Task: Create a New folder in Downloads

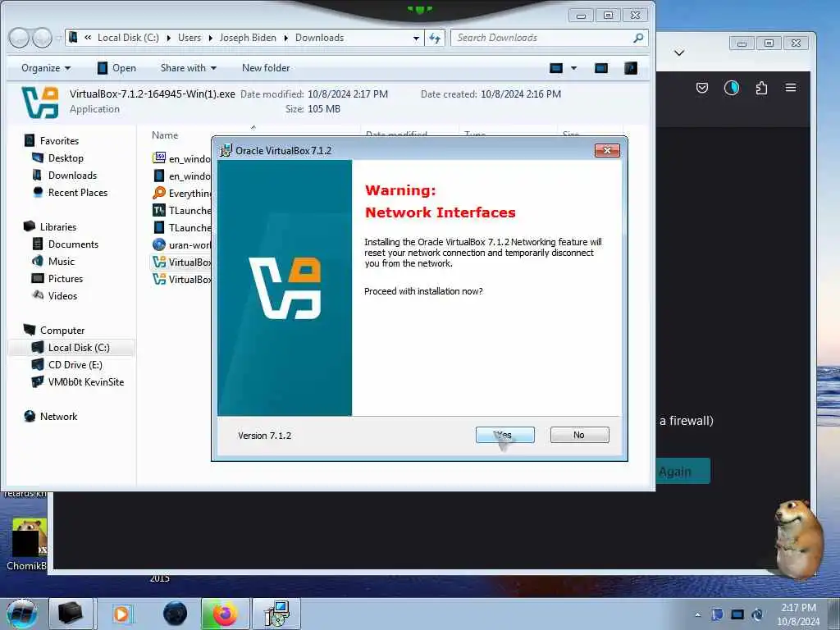Action: click(266, 68)
